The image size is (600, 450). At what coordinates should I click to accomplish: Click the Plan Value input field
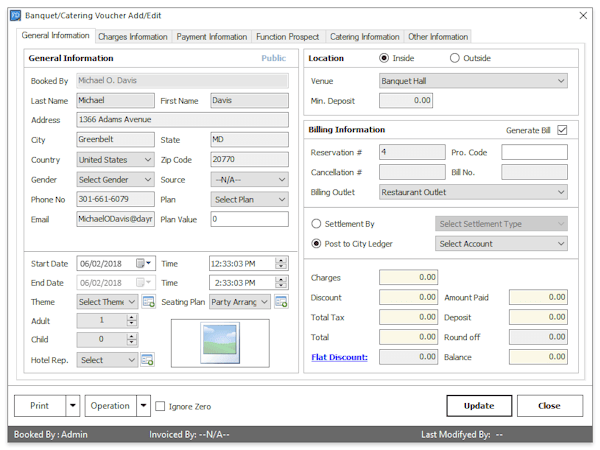(x=249, y=219)
